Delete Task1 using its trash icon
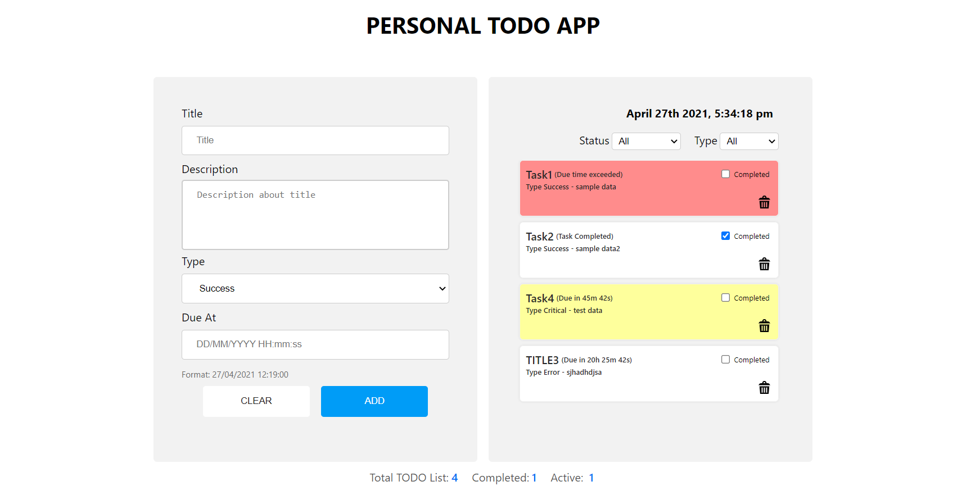Screen dimensions: 980x504 [764, 202]
